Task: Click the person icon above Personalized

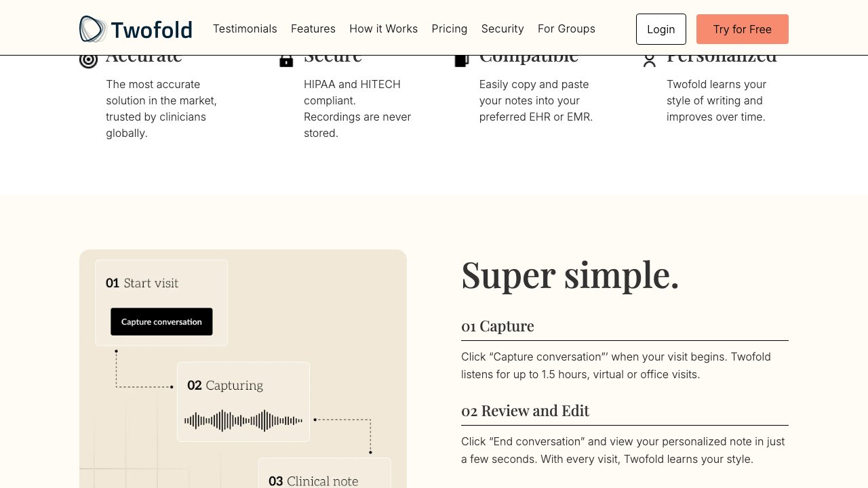Action: pyautogui.click(x=649, y=60)
